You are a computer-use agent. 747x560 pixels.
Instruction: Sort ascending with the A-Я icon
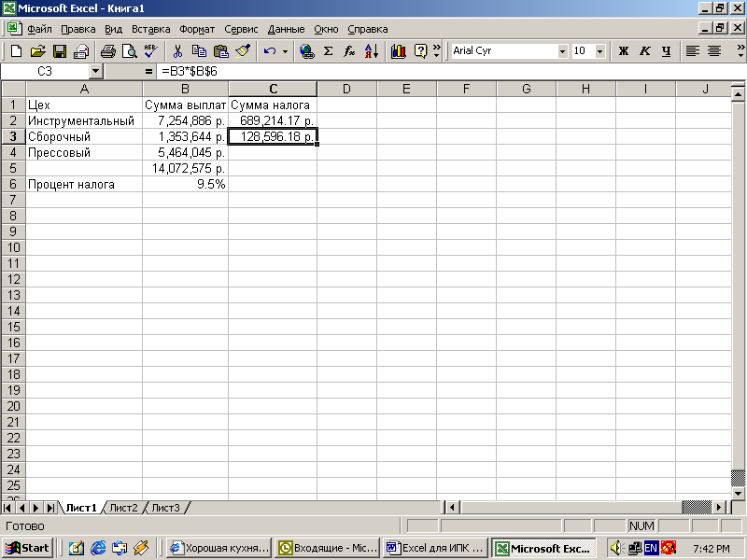click(x=371, y=51)
